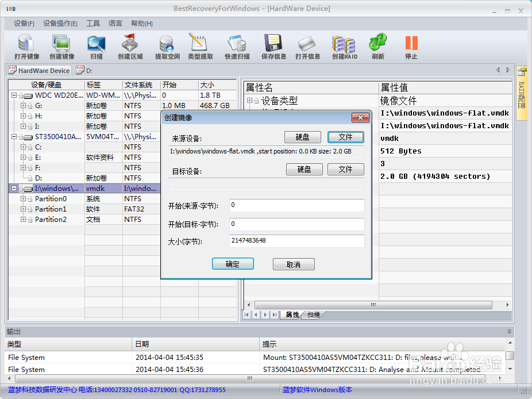Open the 设备(F) menu
The image size is (532, 399).
[24, 24]
